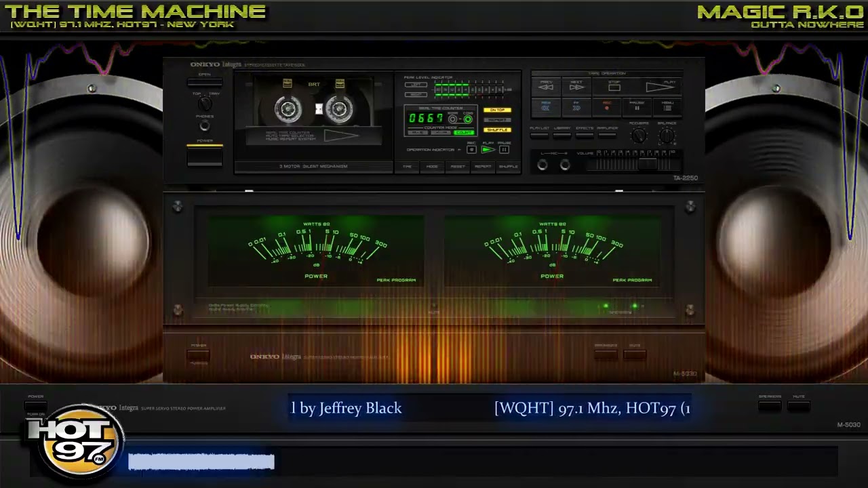The height and width of the screenshot is (488, 868).
Task: Click the OPEN cassette door button
Action: [x=204, y=83]
